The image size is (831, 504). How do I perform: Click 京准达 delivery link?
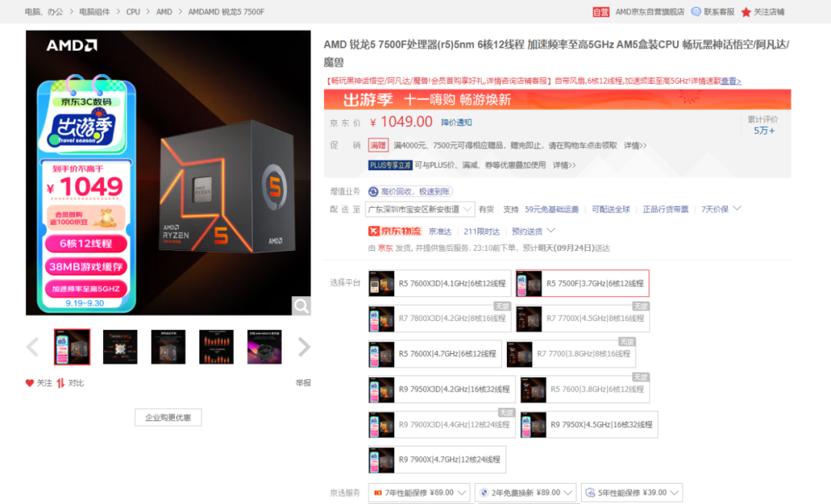point(440,231)
